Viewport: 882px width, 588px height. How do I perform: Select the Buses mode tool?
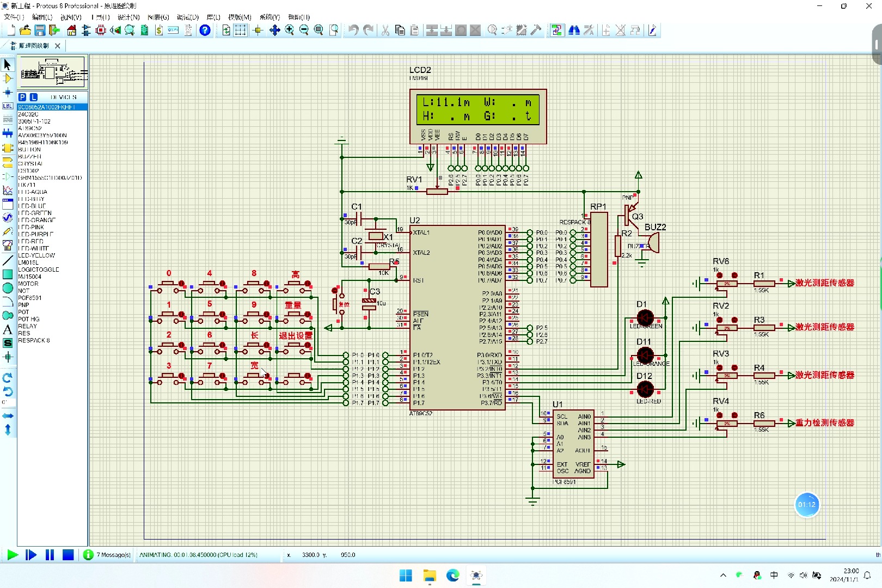(7, 133)
